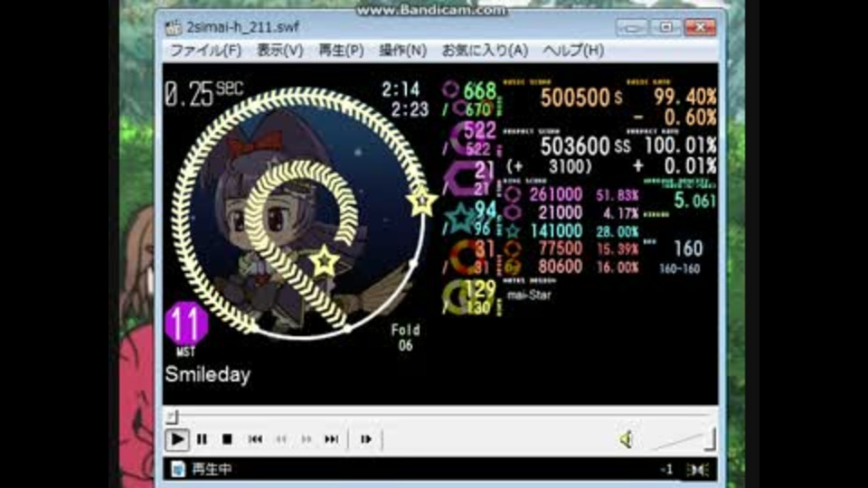Screen dimensions: 868x488
Task: Click the orange icon beside 80600
Action: click(x=513, y=267)
